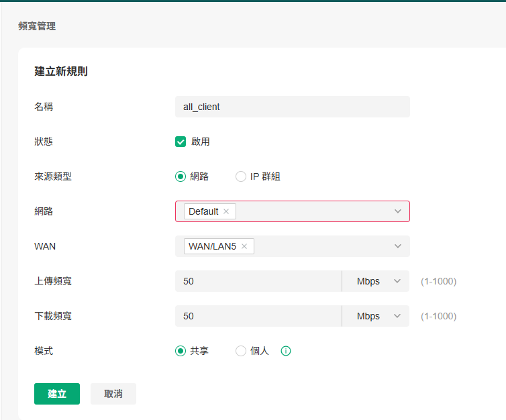The image size is (506, 420).
Task: Click the 建立 create button
Action: point(57,394)
